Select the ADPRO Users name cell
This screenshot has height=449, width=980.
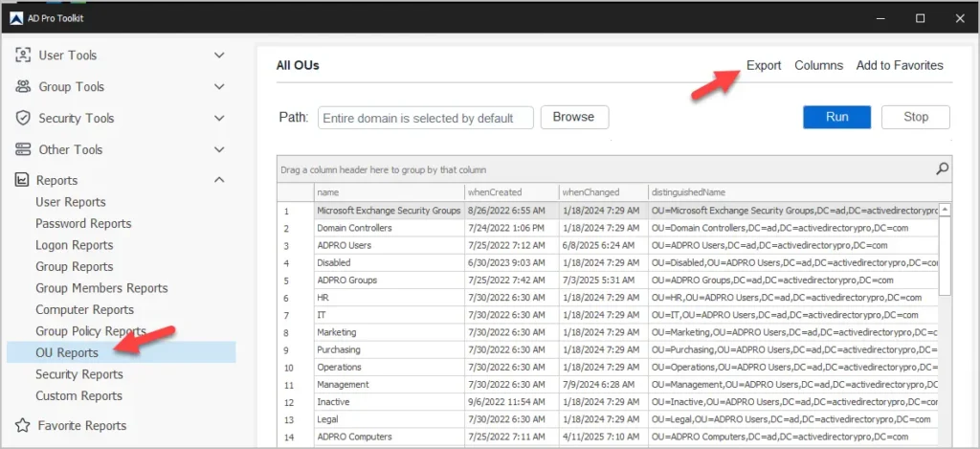coord(390,245)
